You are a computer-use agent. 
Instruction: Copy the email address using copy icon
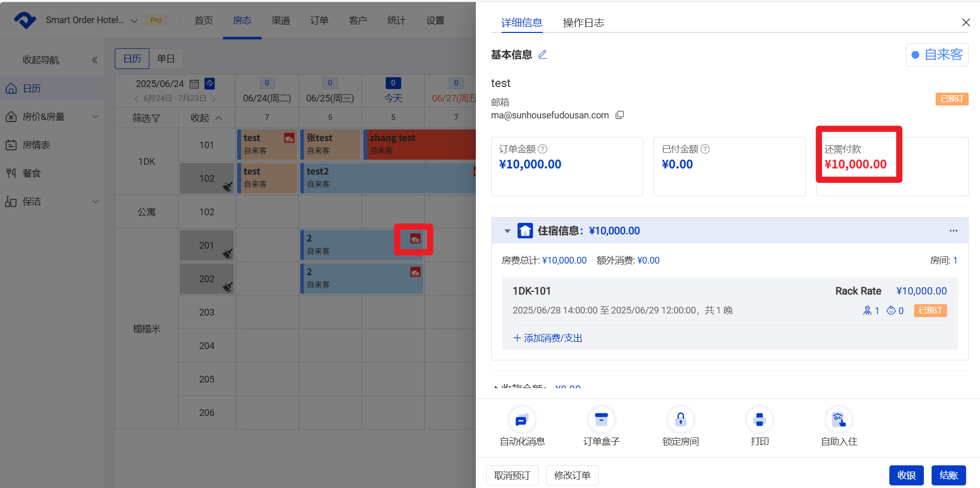pos(620,115)
